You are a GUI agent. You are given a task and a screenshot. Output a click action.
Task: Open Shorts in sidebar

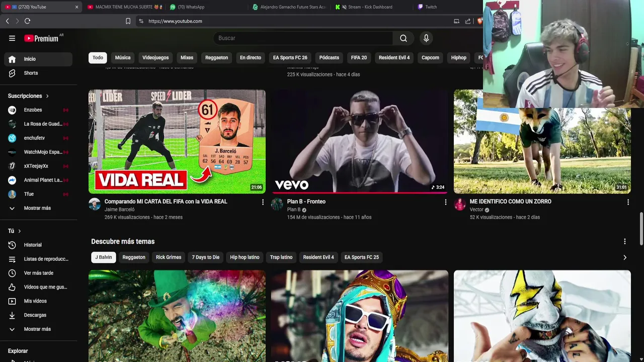(38, 73)
